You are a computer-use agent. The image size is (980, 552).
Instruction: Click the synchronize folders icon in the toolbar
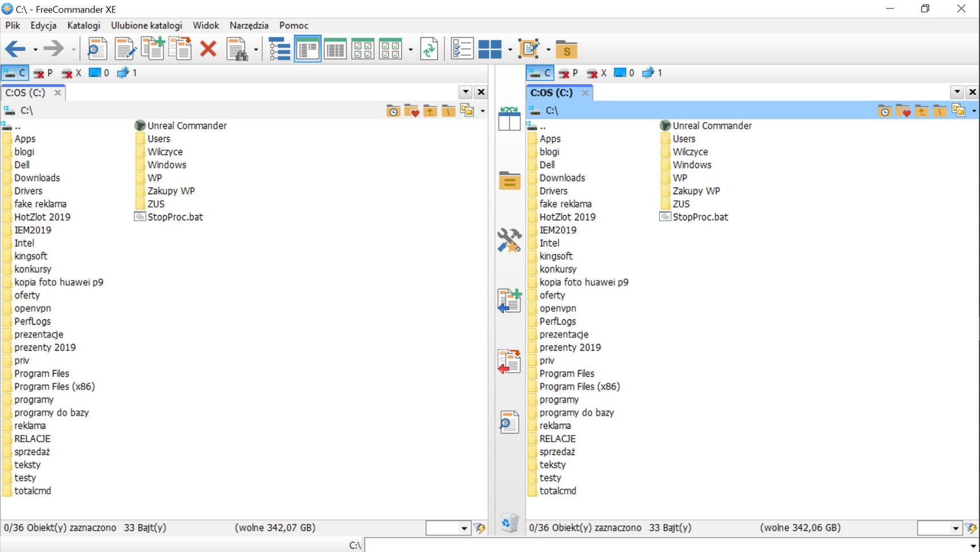[429, 49]
